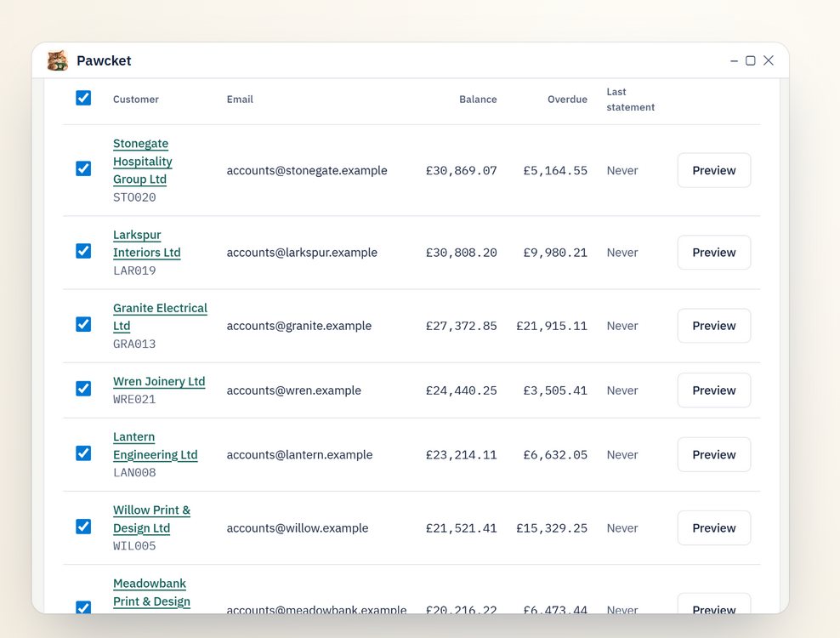Deselect Granite Electrical Ltd checkbox
Image resolution: width=840 pixels, height=638 pixels.
83,324
